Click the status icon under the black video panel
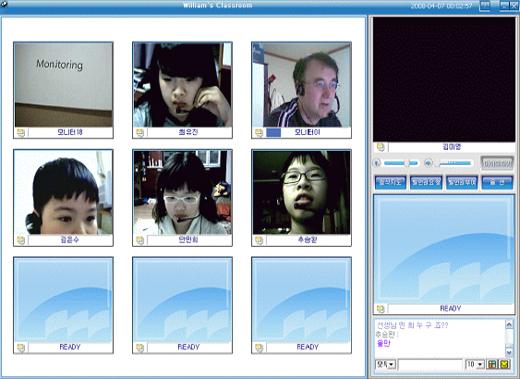The width and height of the screenshot is (520, 379). 380,147
